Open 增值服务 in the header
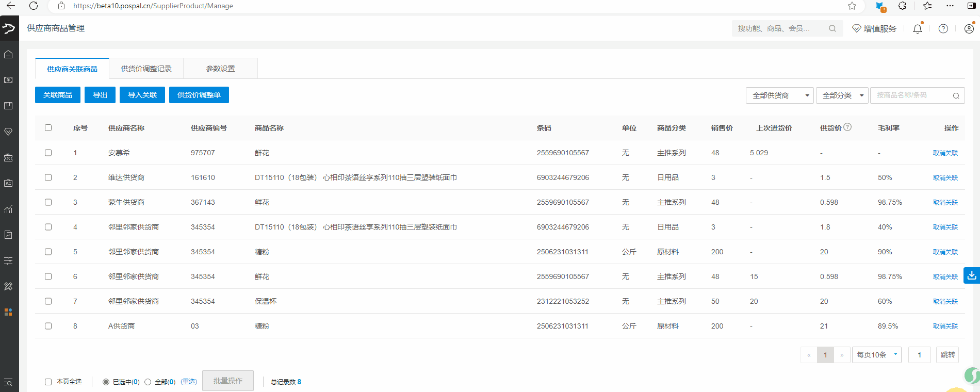 (874, 28)
